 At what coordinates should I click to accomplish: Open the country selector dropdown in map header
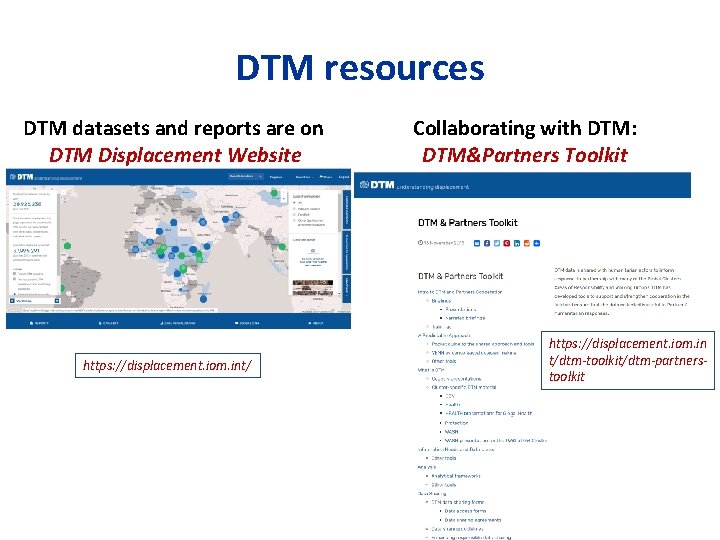click(246, 176)
